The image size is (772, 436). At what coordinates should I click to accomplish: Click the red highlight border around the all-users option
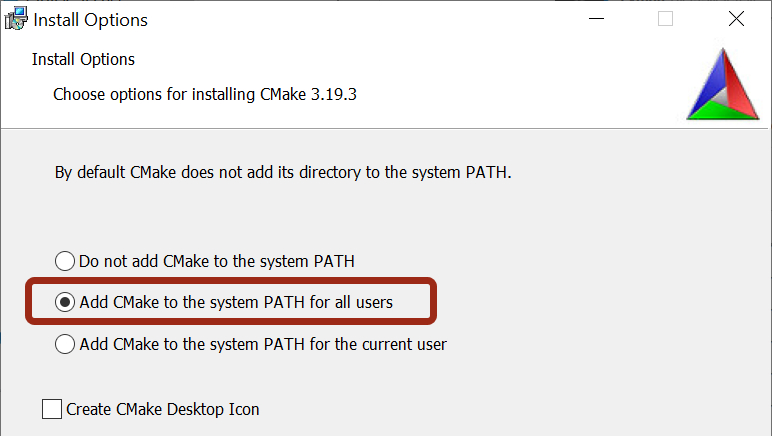point(230,280)
